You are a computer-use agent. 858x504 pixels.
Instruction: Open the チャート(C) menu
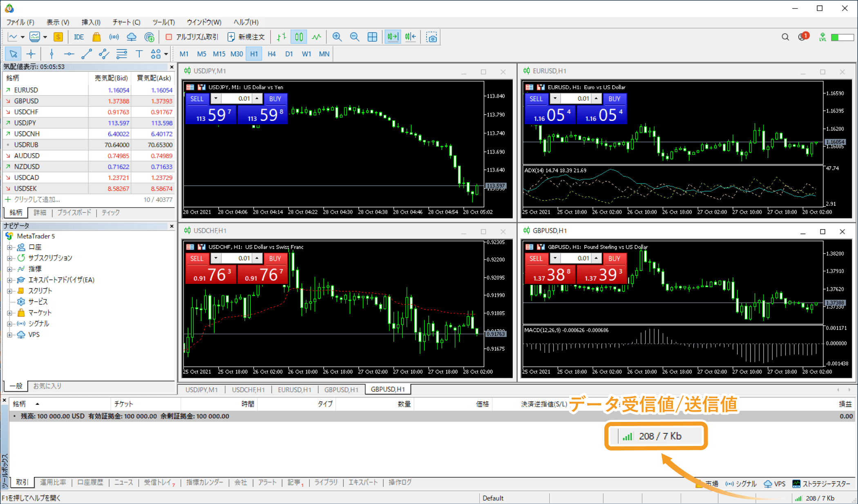click(x=126, y=22)
